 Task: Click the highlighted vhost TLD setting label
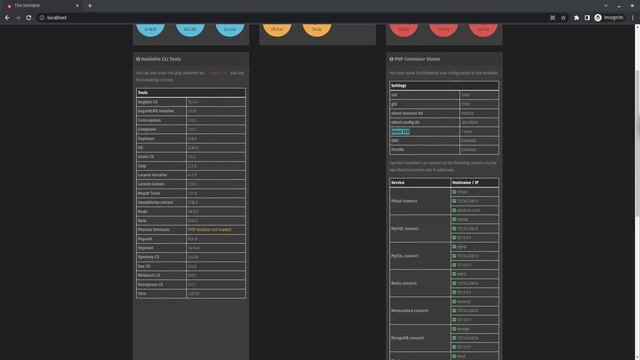[400, 132]
